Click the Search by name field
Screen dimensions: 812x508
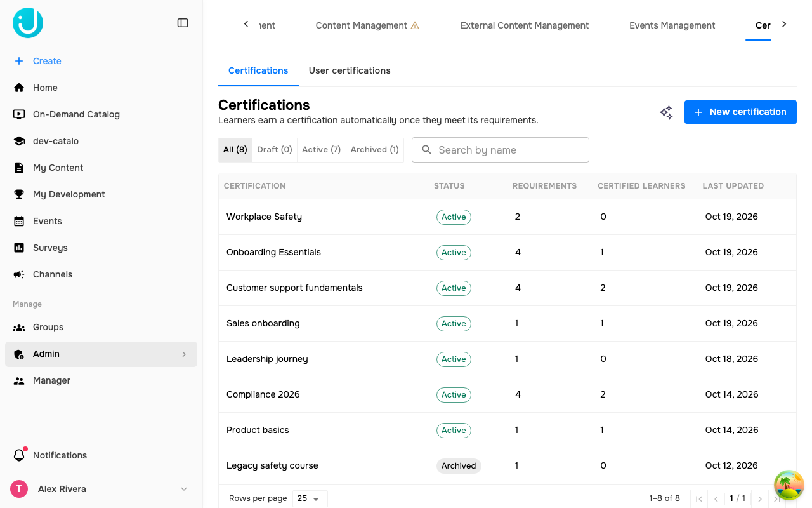[501, 150]
